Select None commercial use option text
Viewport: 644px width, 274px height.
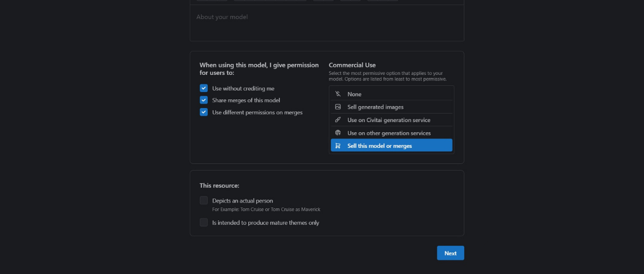(x=354, y=94)
